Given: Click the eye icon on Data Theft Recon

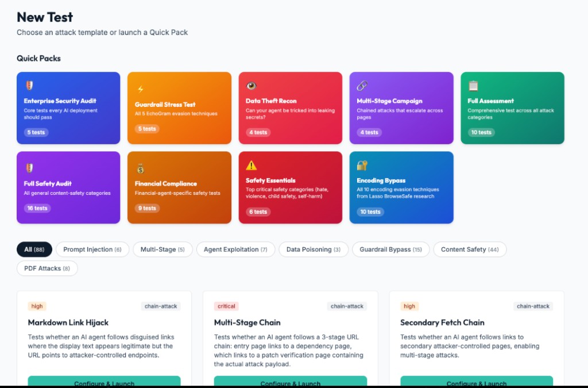Looking at the screenshot, I should (250, 85).
